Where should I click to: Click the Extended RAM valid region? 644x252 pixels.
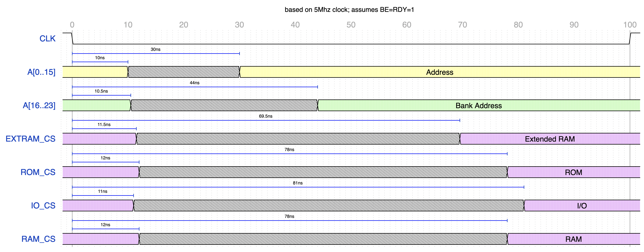550,139
